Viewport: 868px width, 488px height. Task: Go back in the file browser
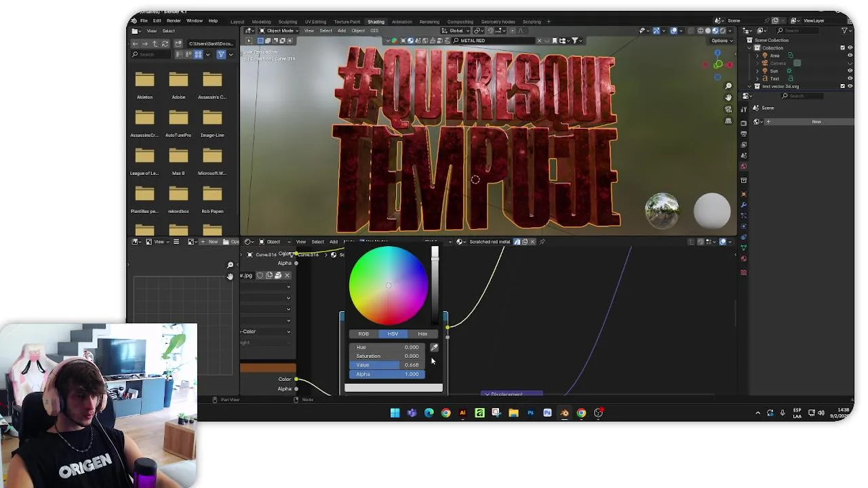[136, 43]
